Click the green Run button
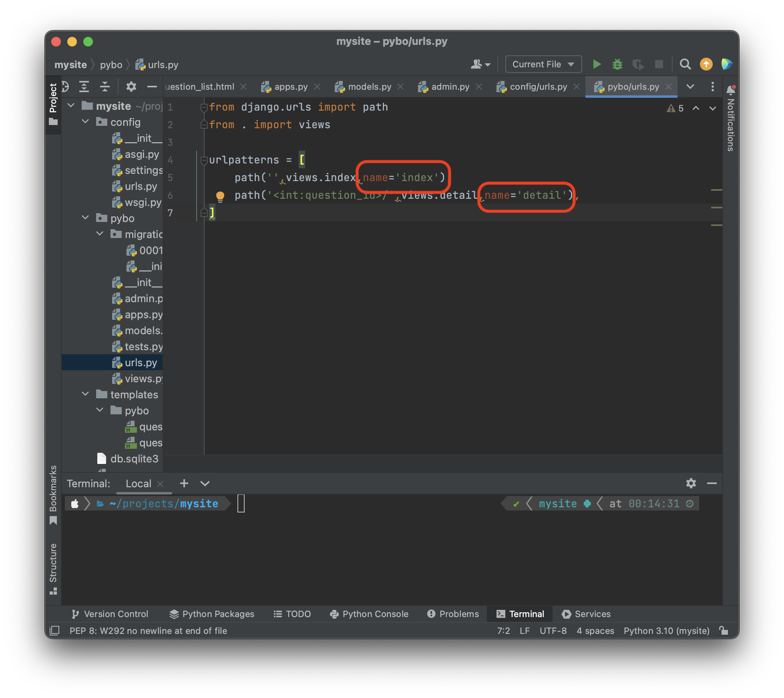 click(597, 64)
